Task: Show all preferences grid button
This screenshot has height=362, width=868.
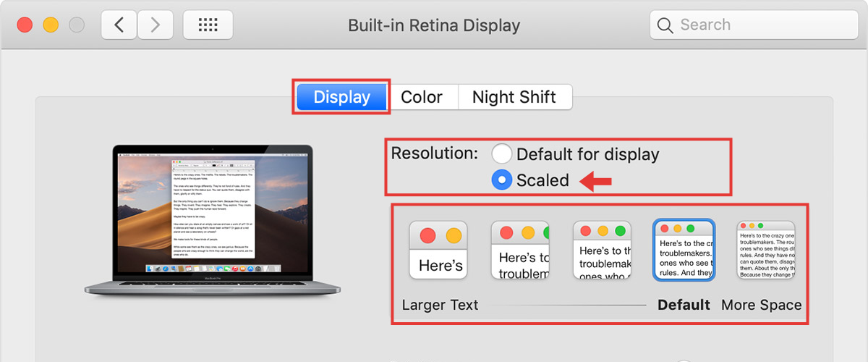Action: coord(208,25)
